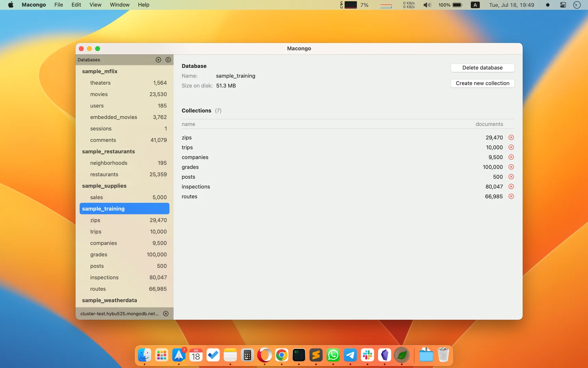
Task: Open Telegram from the dock
Action: [350, 355]
